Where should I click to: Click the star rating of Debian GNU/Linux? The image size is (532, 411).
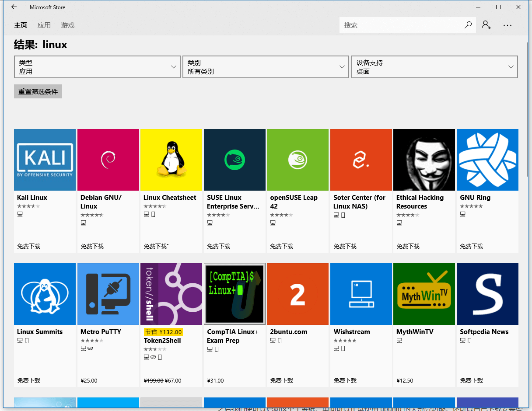pos(92,215)
